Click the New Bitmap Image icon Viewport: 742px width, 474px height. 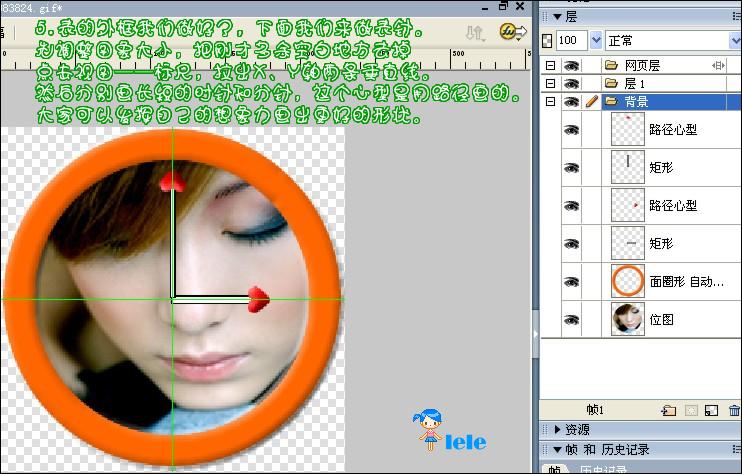tap(712, 409)
